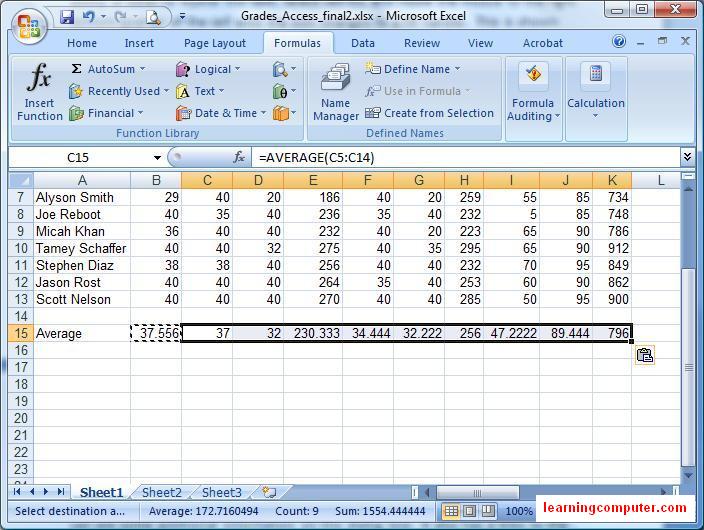Expand the AutoSum dropdown

[142, 69]
